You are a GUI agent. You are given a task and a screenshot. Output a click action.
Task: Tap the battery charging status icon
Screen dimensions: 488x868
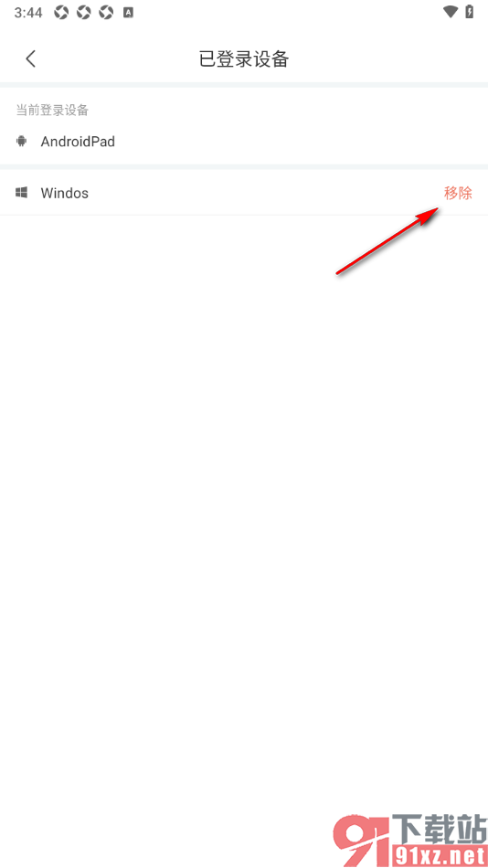tap(470, 12)
